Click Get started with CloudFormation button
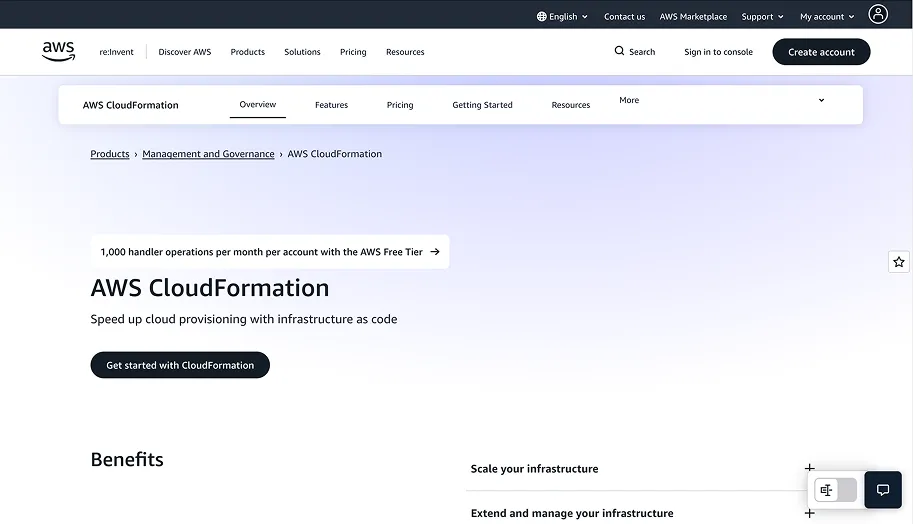The image size is (913, 524). click(x=180, y=365)
